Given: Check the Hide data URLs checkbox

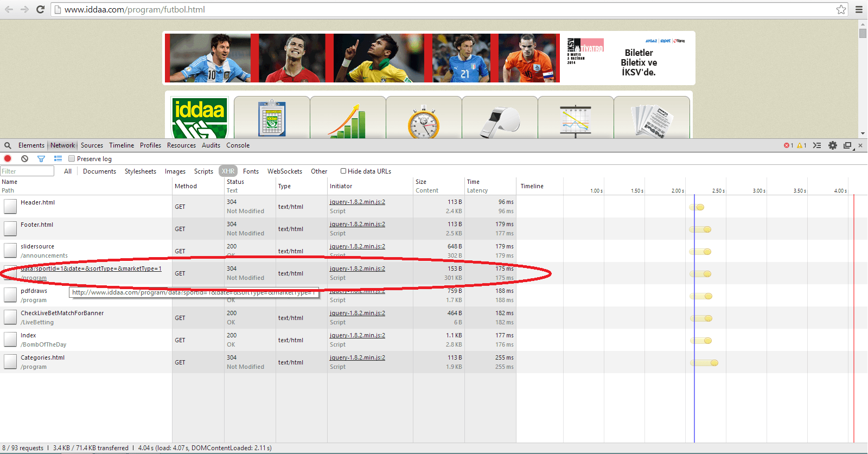Looking at the screenshot, I should point(343,171).
